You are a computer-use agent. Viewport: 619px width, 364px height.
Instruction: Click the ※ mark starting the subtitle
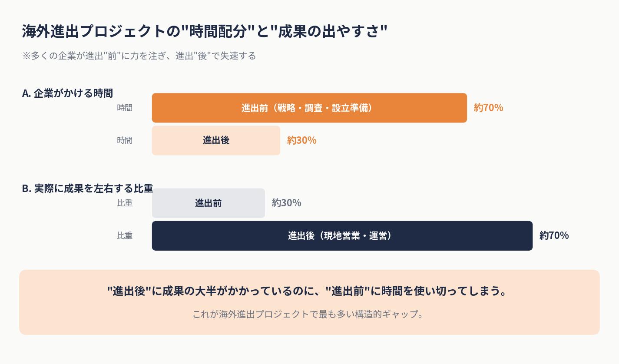(x=26, y=56)
